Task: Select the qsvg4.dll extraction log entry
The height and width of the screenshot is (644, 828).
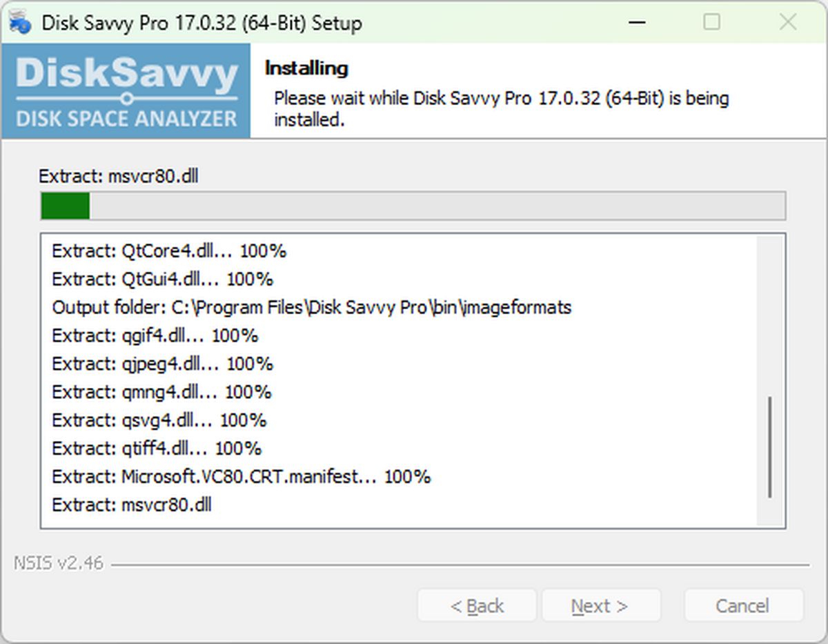Action: pos(159,420)
